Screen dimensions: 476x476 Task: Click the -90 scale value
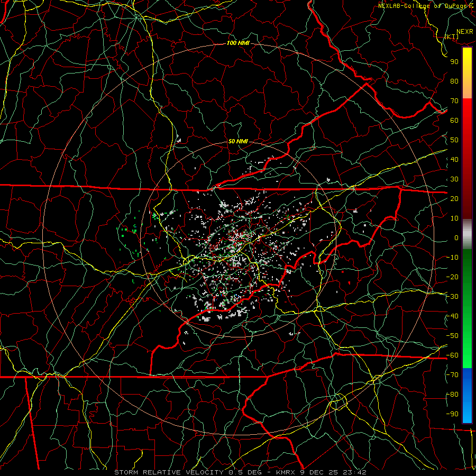[452, 414]
